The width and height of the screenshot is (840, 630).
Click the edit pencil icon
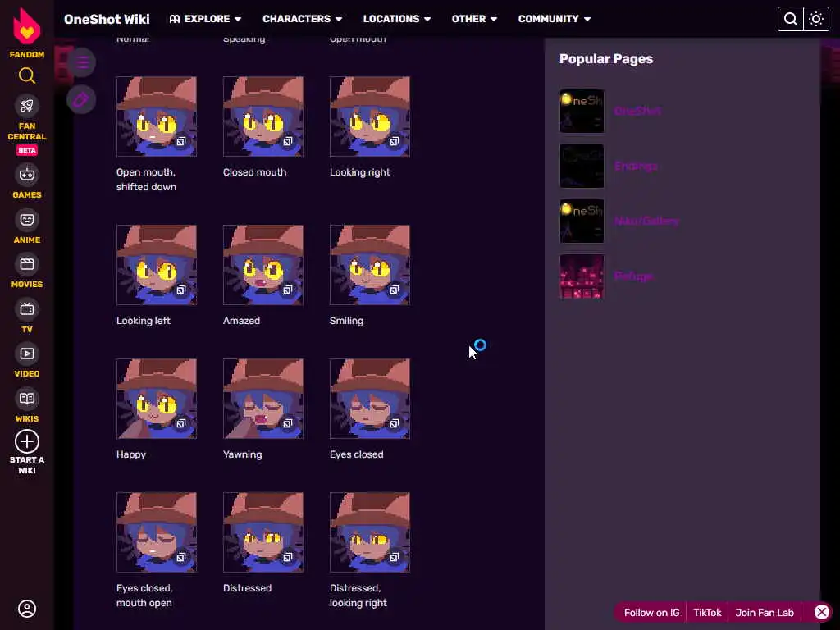tap(81, 99)
